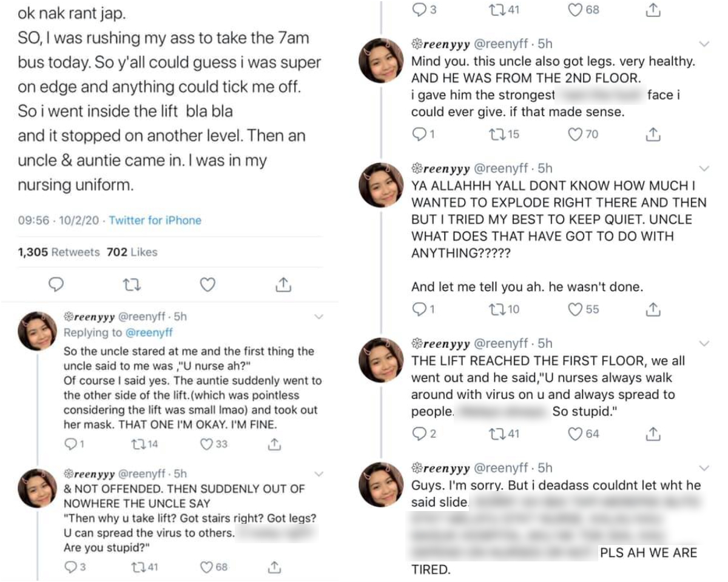Like the main tweet with heart icon

tap(207, 284)
